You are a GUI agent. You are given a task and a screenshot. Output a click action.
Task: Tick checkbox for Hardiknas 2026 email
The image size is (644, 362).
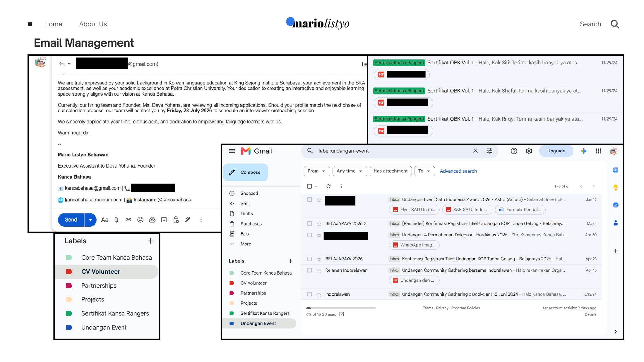(309, 235)
